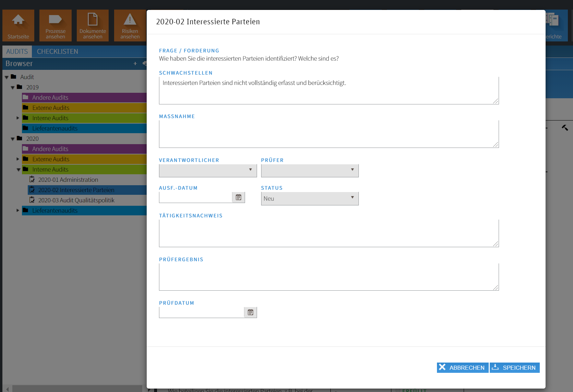Screen dimensions: 573x392
Task: Click the plus icon in Browser header
Action: (135, 64)
